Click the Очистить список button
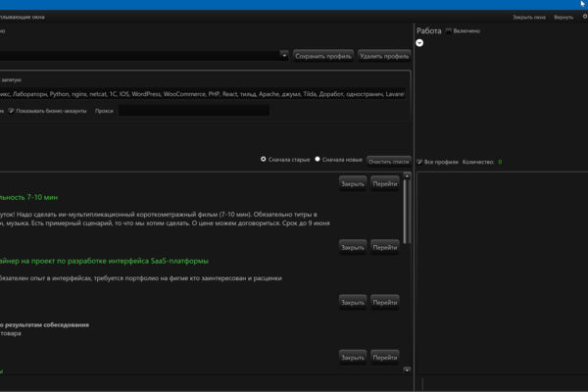This screenshot has height=392, width=588. point(388,162)
